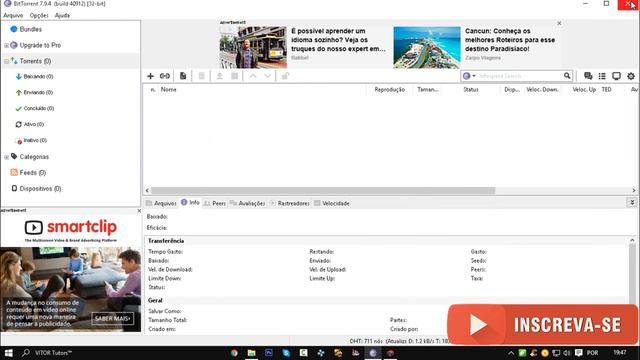Image resolution: width=640 pixels, height=360 pixels.
Task: Collapse the detail pane with double-chevron button
Action: (632, 202)
